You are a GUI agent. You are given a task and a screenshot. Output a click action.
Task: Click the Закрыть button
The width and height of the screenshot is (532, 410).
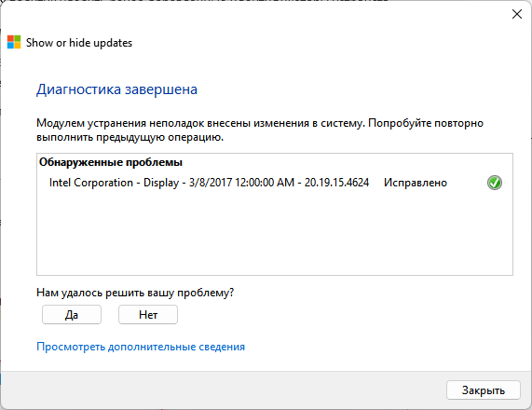(484, 390)
